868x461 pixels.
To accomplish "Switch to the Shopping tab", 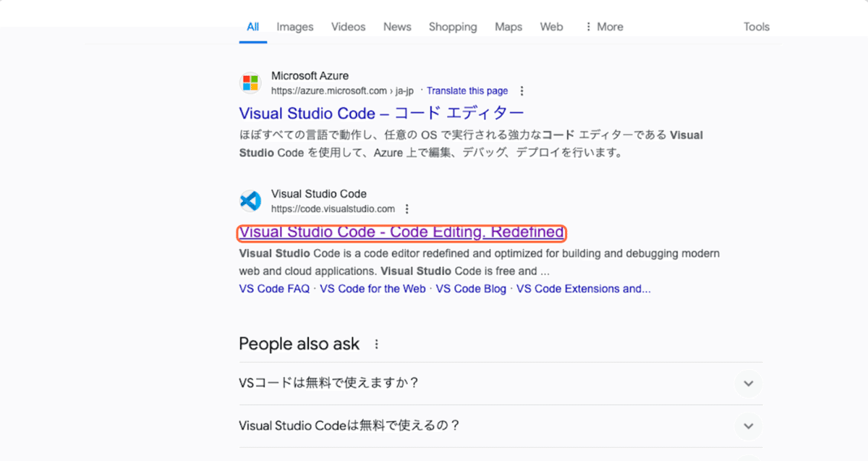I will point(453,26).
